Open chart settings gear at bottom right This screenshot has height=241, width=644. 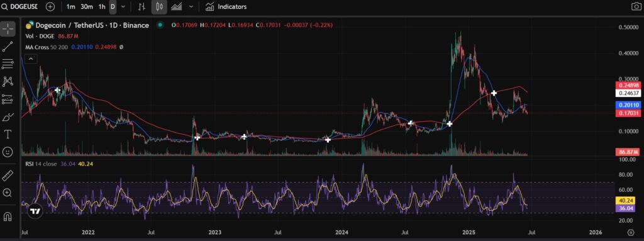point(630,232)
